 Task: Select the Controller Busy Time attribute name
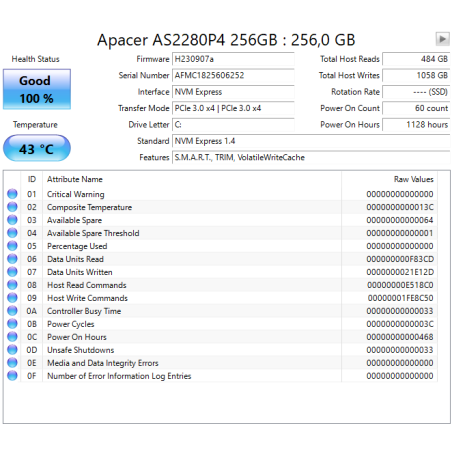coord(84,311)
